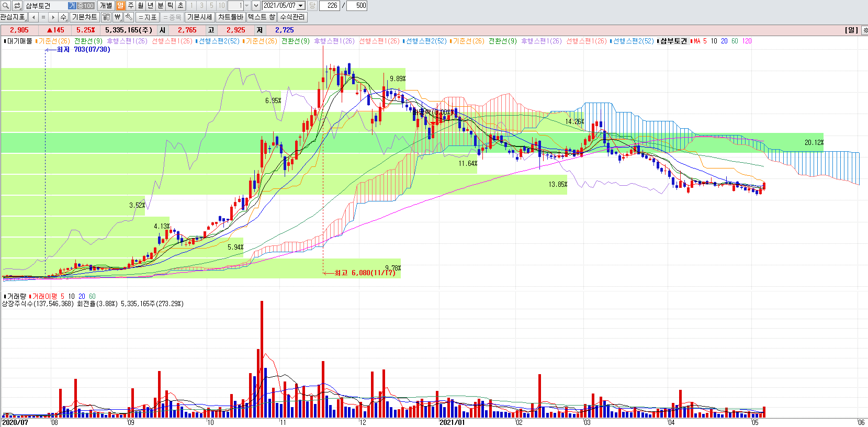This screenshot has height=427, width=868.
Task: Select interval preset 1
Action: [x=191, y=6]
